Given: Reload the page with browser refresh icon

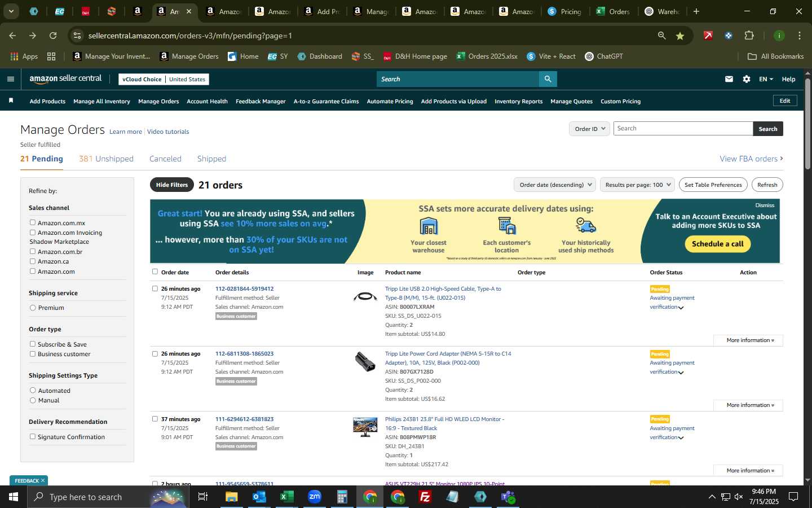Looking at the screenshot, I should [53, 36].
